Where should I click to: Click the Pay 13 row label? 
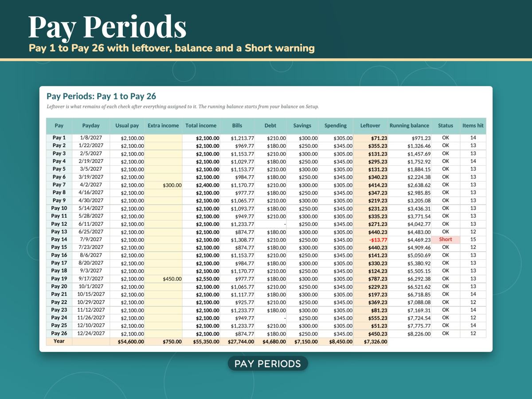[59, 231]
